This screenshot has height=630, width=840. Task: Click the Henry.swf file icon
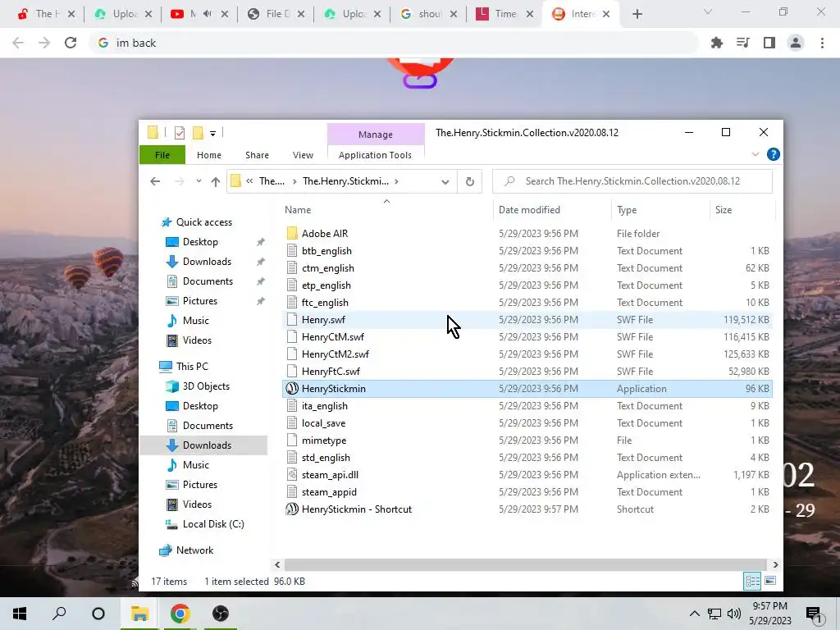[x=292, y=319]
